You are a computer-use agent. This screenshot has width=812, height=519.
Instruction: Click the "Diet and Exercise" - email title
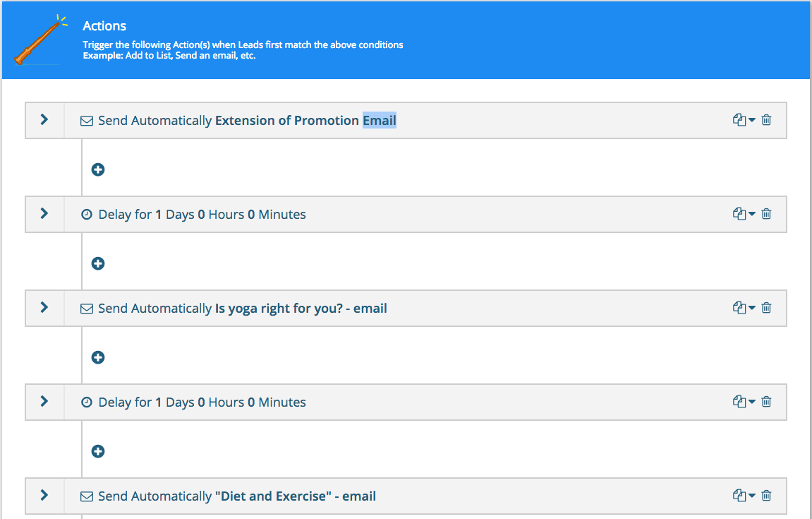click(295, 496)
